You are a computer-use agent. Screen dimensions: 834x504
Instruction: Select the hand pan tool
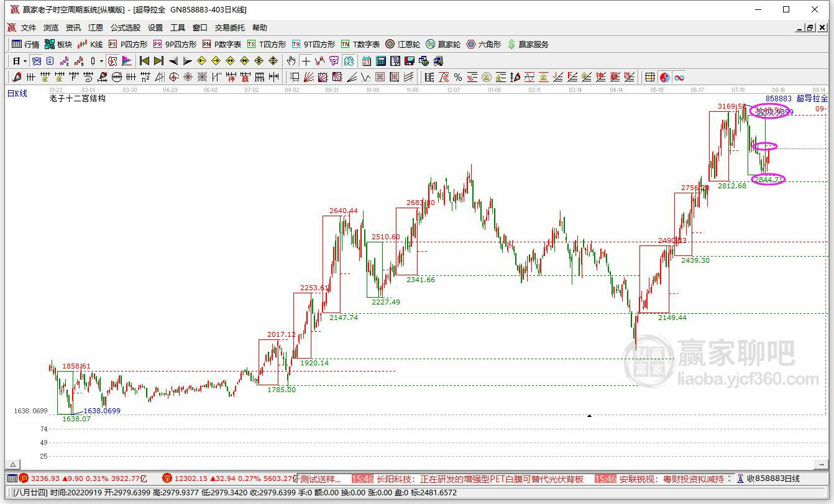pyautogui.click(x=291, y=61)
